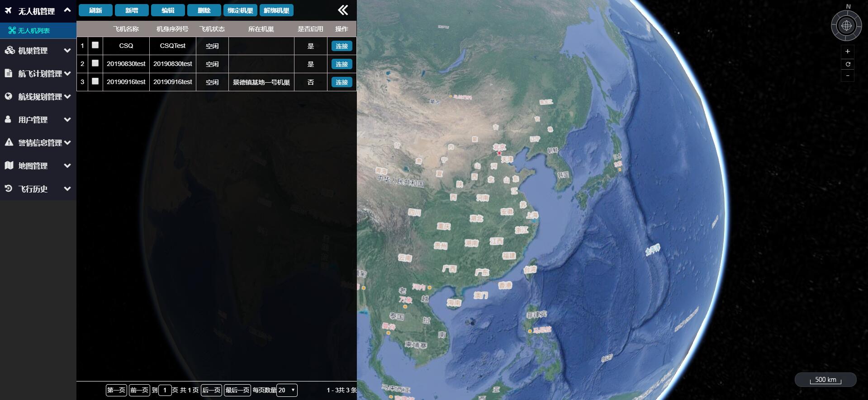The image size is (868, 400).
Task: Collapse the panel with the double-arrow icon
Action: 343,10
